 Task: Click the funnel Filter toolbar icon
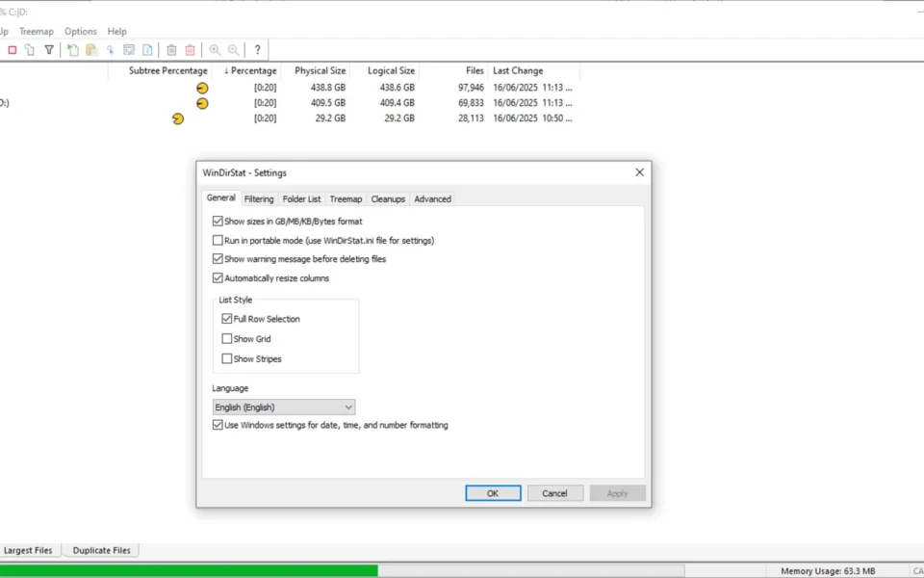coord(49,50)
